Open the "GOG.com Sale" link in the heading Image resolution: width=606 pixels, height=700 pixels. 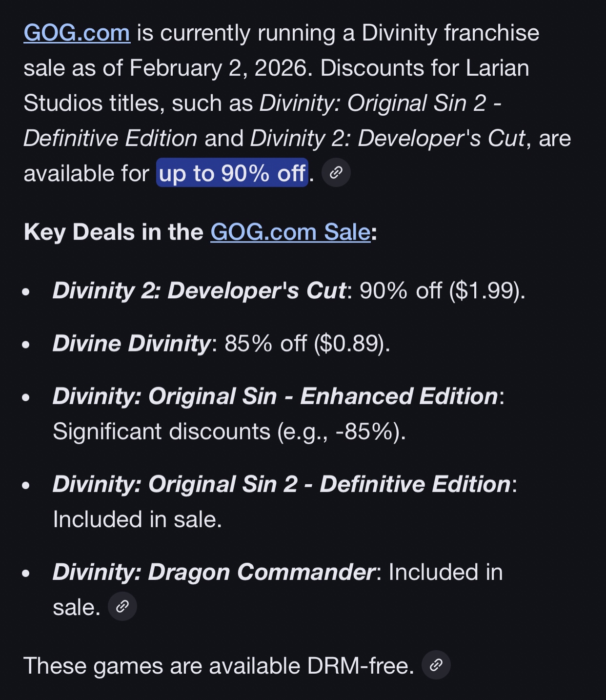pyautogui.click(x=290, y=232)
